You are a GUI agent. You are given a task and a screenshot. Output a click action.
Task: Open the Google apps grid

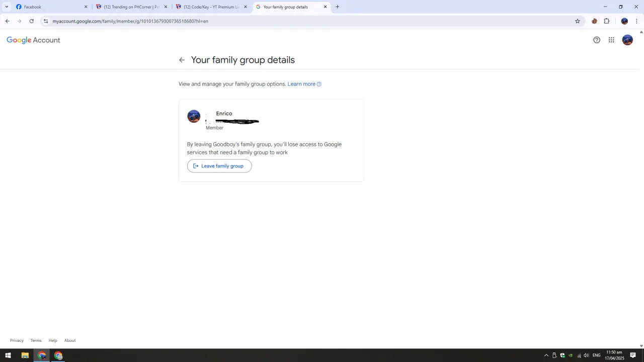(x=611, y=40)
